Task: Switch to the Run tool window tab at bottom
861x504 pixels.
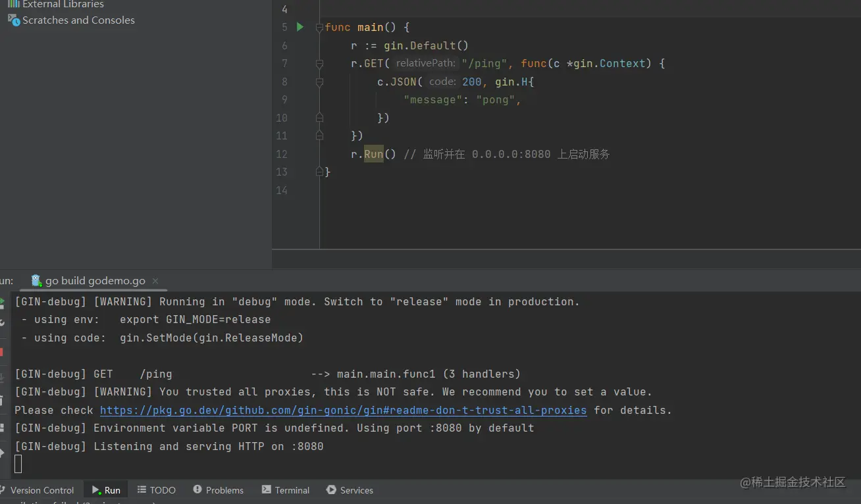Action: tap(106, 490)
